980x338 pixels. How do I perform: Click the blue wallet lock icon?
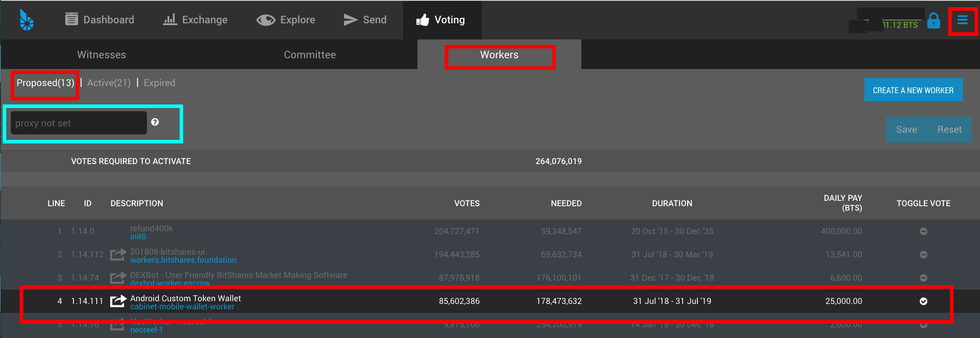point(934,21)
